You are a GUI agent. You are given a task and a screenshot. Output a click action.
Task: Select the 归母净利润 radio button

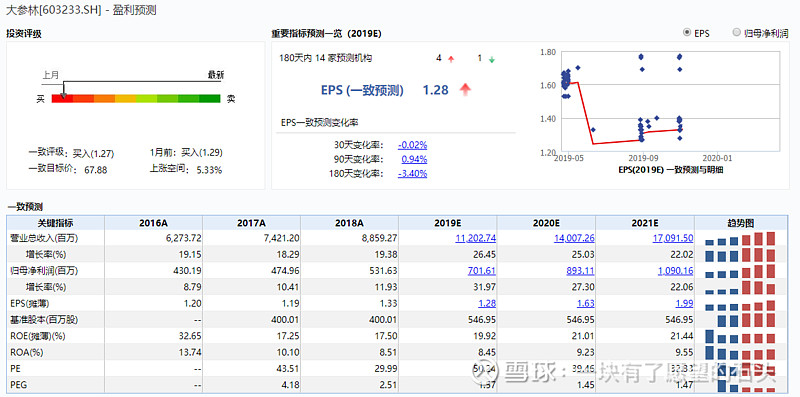coord(736,33)
